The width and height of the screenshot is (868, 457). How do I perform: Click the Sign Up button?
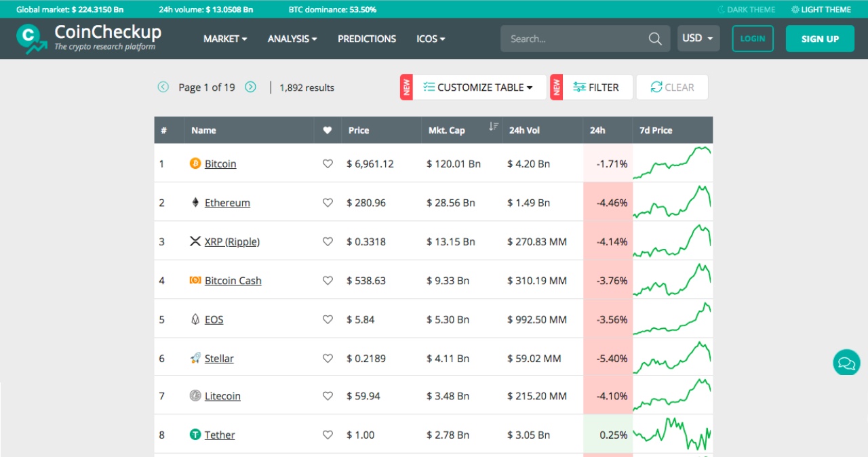pos(820,39)
